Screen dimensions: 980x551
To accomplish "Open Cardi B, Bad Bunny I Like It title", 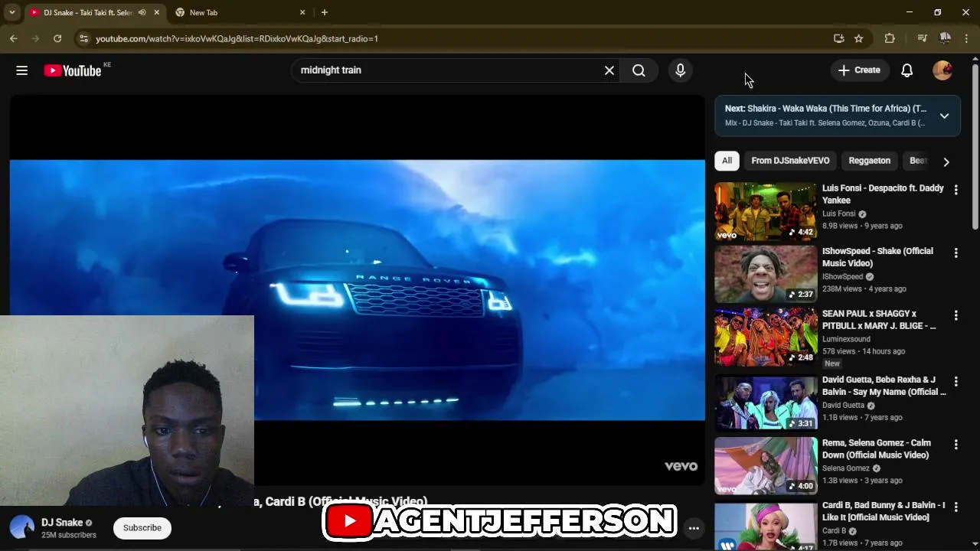I will pyautogui.click(x=884, y=511).
